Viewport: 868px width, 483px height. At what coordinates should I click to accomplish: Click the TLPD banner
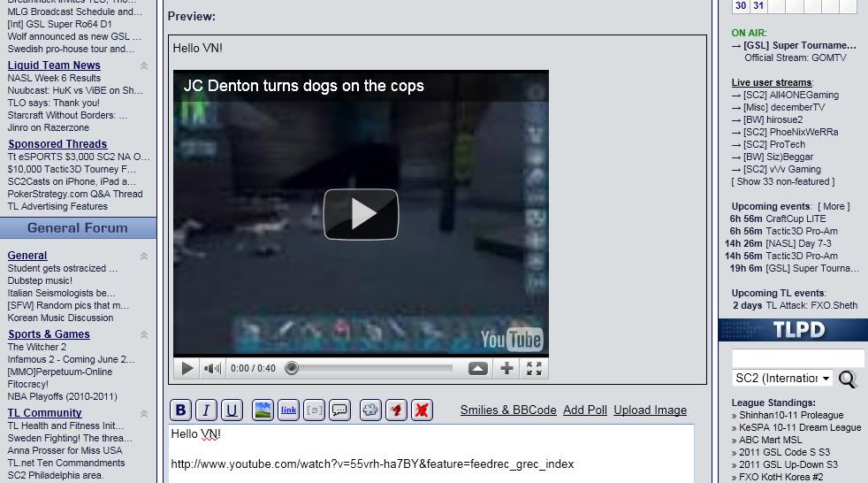click(x=793, y=330)
